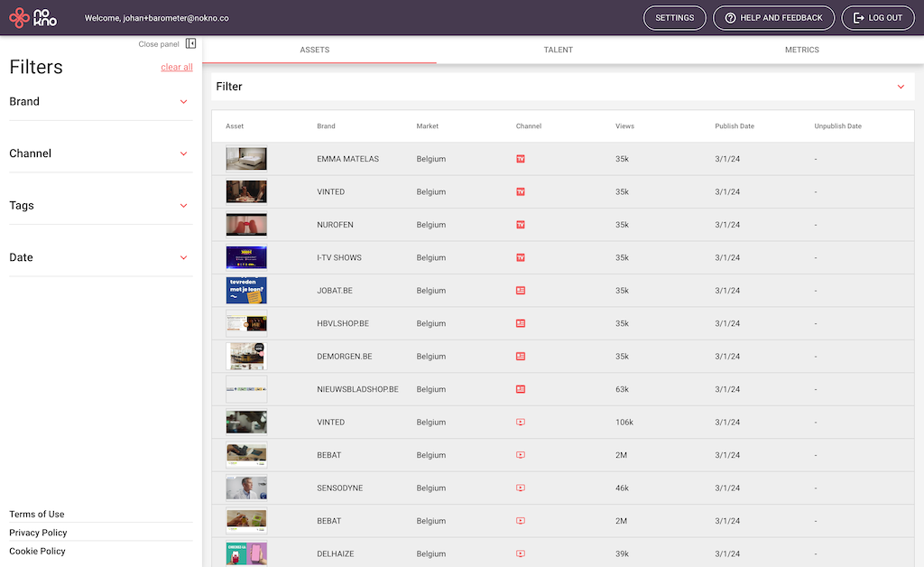
Task: Click video channel icon in DELHAIZE row
Action: (521, 554)
